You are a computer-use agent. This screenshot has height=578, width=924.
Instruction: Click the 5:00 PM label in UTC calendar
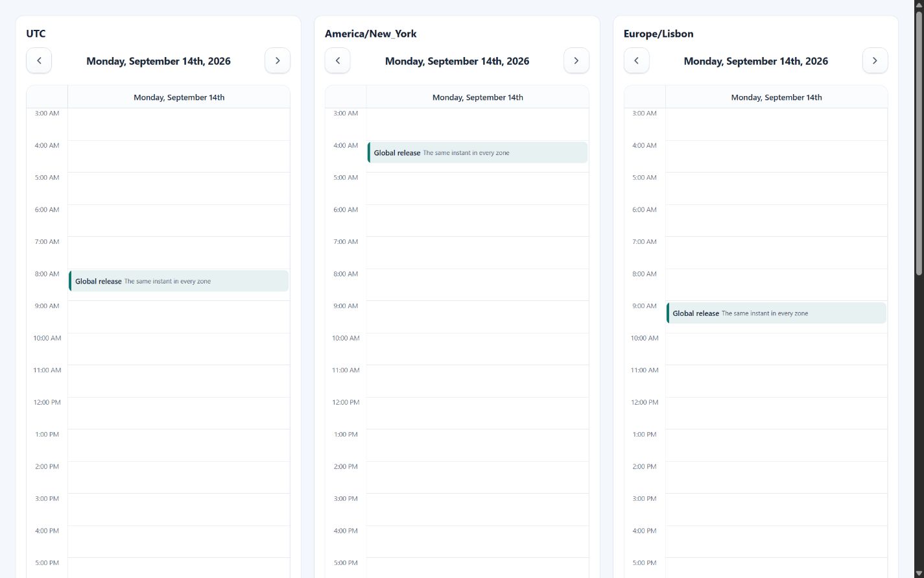pos(47,562)
